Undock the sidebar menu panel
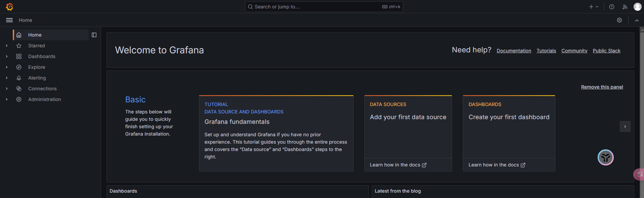The width and height of the screenshot is (644, 198). (94, 35)
